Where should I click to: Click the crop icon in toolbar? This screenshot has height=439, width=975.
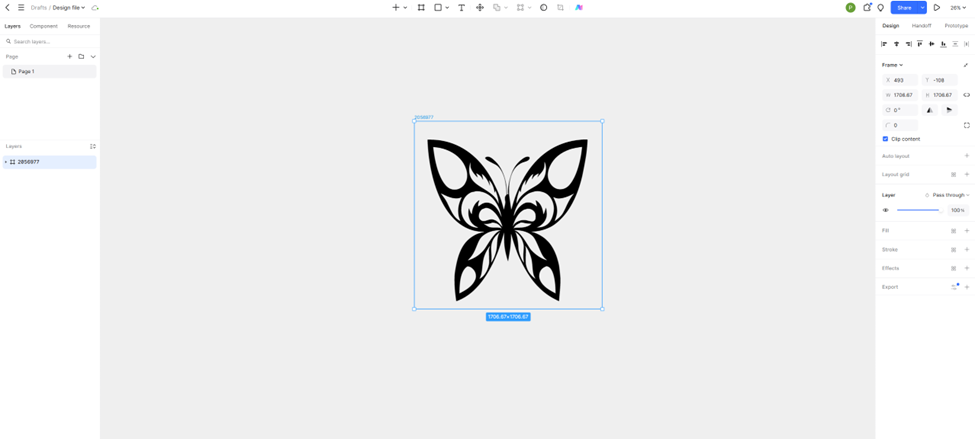(560, 7)
